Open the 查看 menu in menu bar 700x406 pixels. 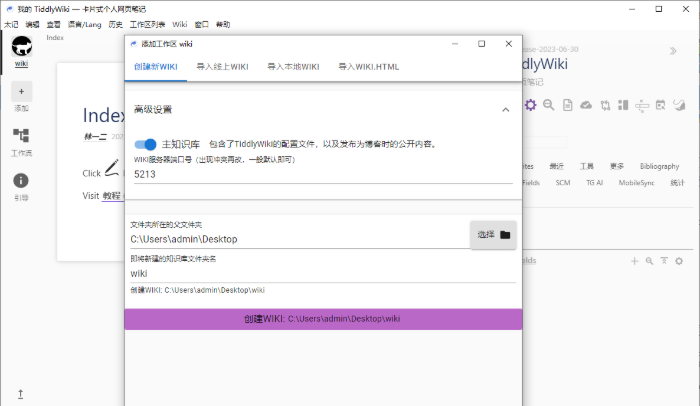pos(53,25)
